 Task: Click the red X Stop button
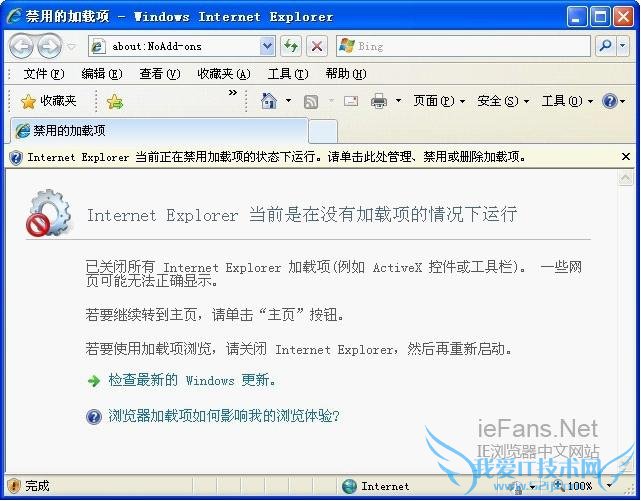point(316,46)
